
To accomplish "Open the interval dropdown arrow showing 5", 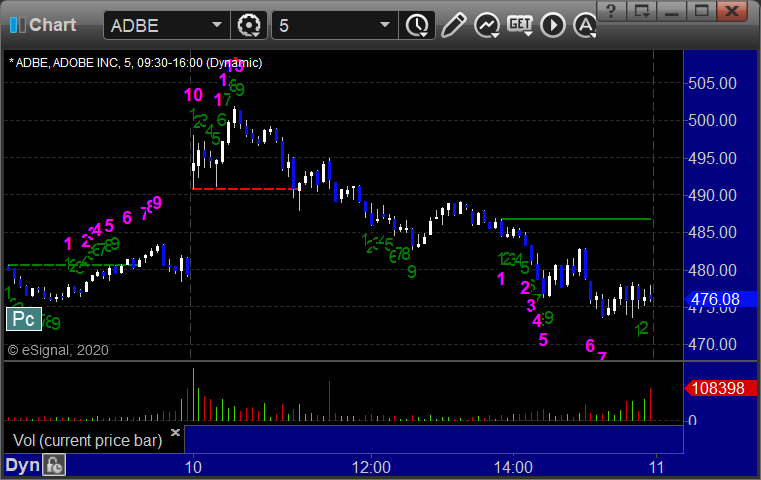I will coord(384,25).
